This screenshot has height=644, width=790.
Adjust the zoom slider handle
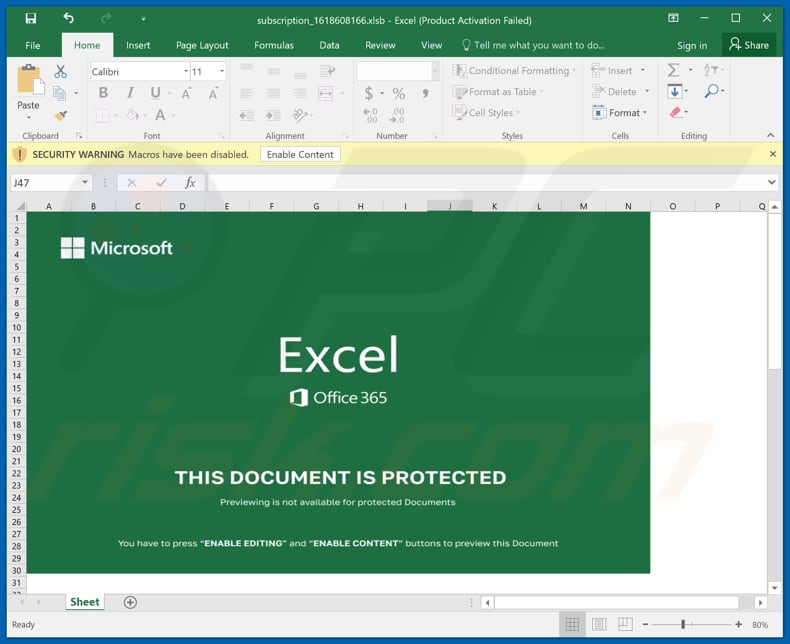683,624
